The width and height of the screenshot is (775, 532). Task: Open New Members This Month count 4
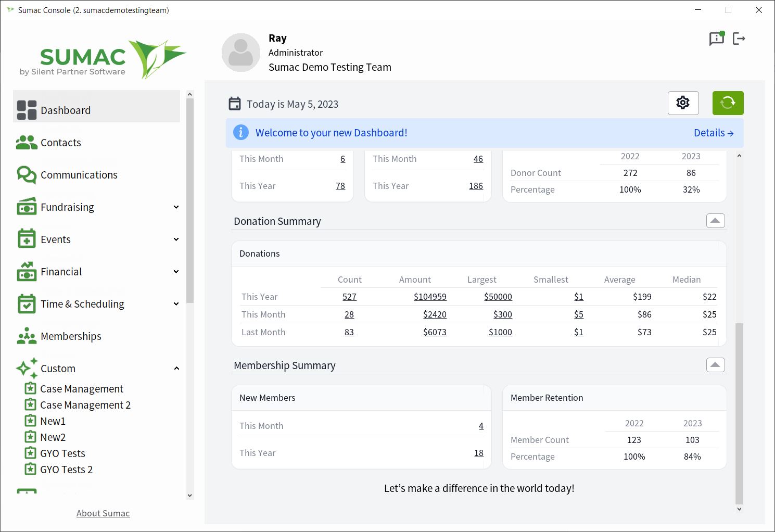481,426
